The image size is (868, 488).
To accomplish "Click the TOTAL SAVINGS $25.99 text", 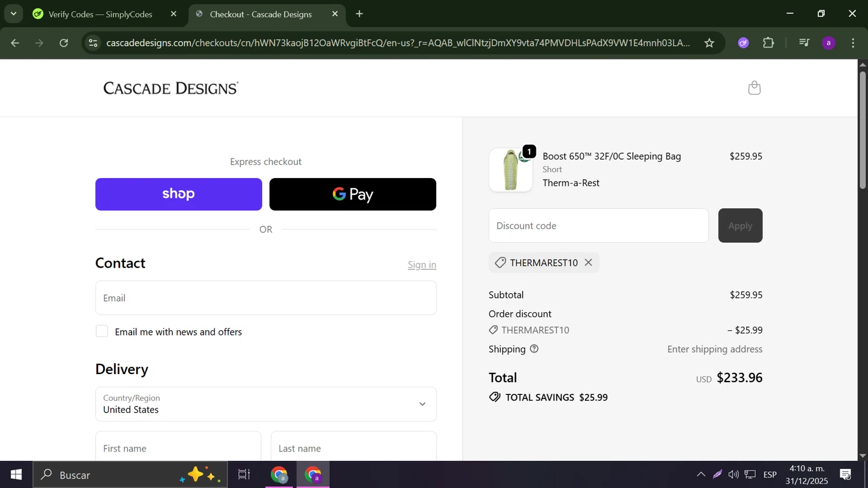I will (x=557, y=397).
